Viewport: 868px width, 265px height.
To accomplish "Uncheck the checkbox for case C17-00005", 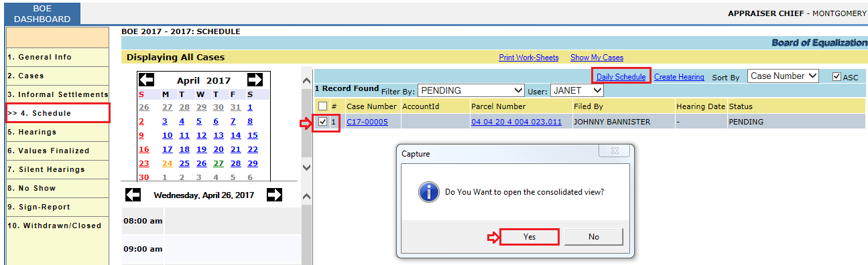I will pyautogui.click(x=323, y=122).
